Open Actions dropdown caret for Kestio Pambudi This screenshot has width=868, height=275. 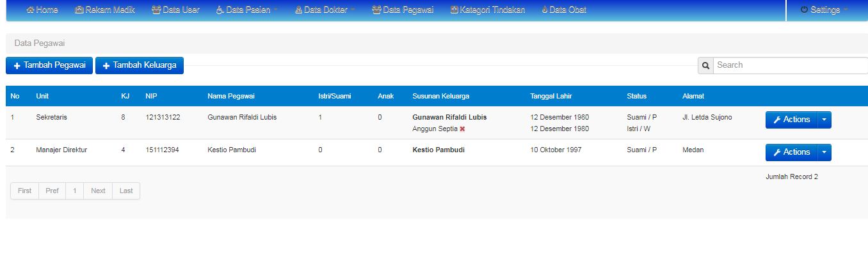(824, 152)
